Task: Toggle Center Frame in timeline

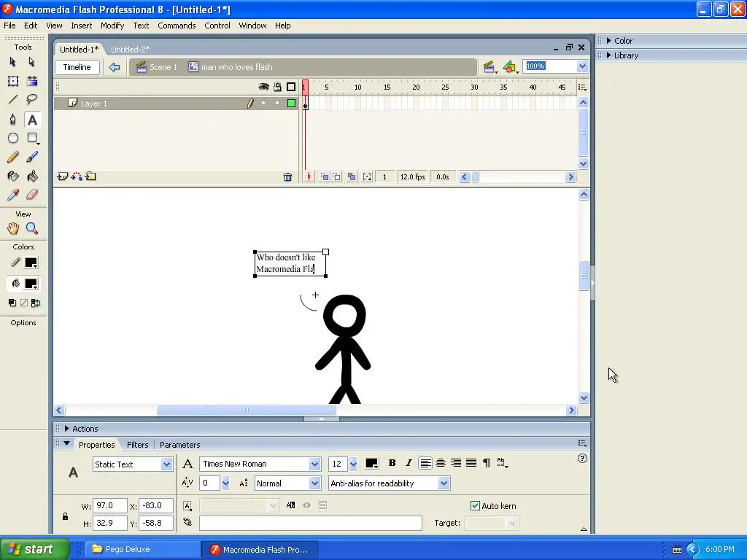Action: point(309,176)
